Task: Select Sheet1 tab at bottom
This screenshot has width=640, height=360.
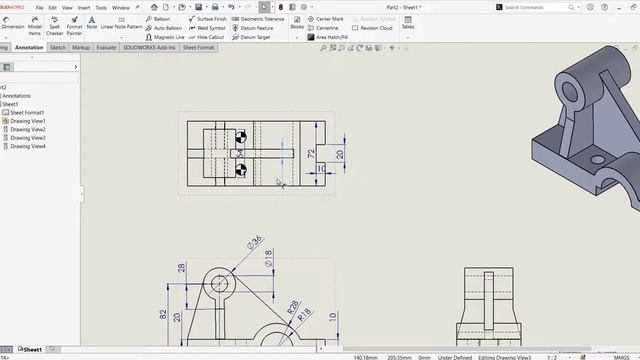Action: pos(30,349)
